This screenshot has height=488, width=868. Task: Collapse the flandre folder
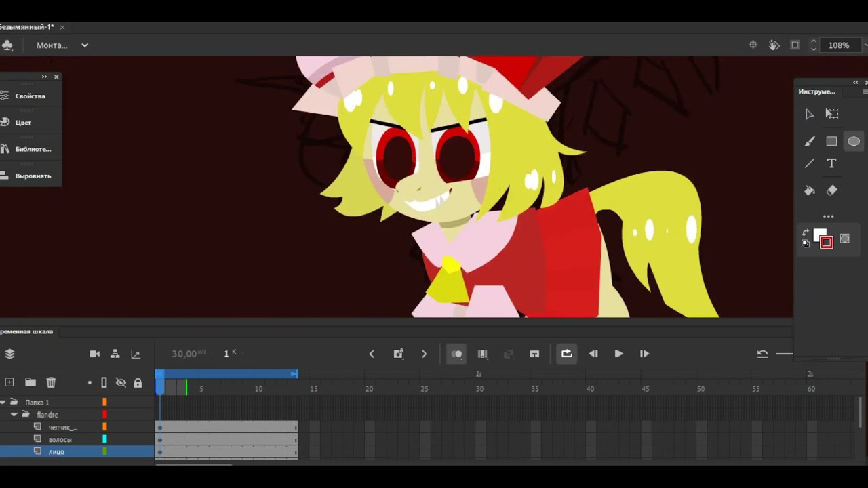click(x=14, y=415)
